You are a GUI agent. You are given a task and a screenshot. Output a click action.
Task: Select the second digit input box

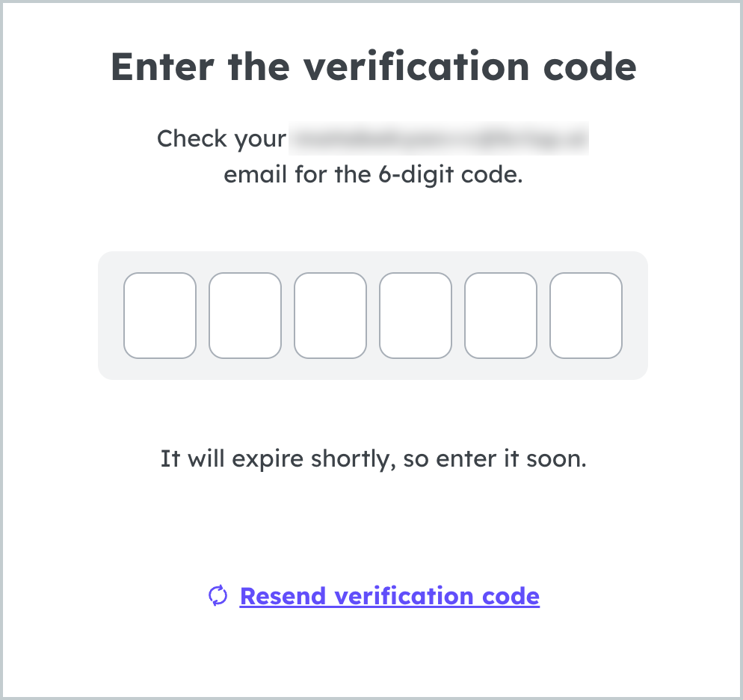click(245, 316)
